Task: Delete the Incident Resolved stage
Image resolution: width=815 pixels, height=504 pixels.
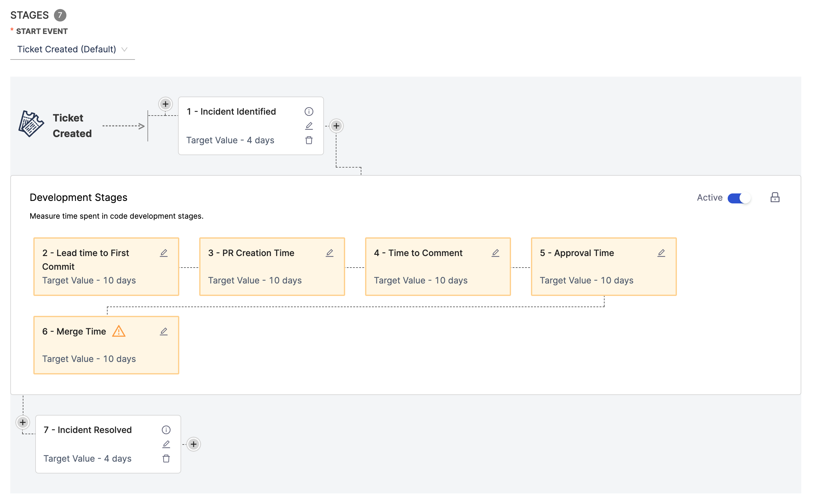Action: pyautogui.click(x=166, y=459)
